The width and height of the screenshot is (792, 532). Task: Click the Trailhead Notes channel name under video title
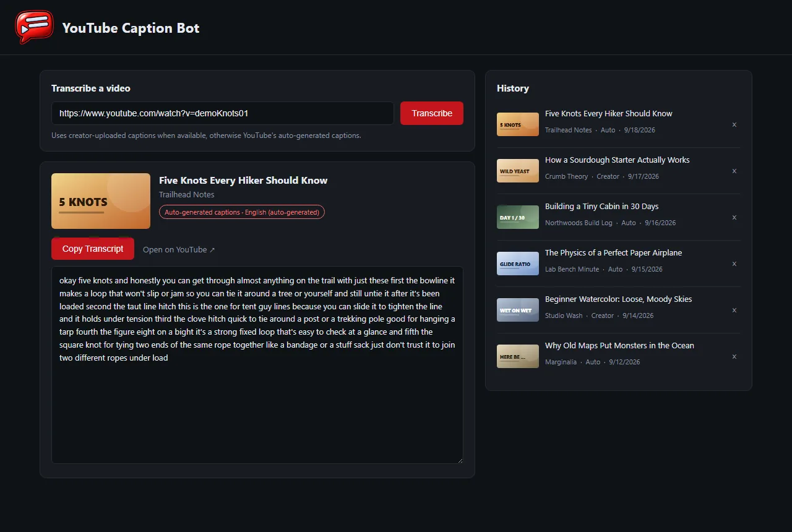click(186, 194)
